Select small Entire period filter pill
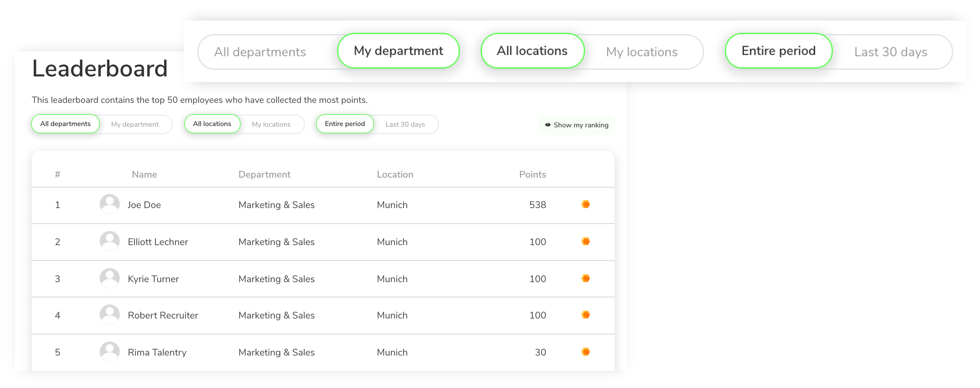Screen dimensions: 980x388 (345, 124)
